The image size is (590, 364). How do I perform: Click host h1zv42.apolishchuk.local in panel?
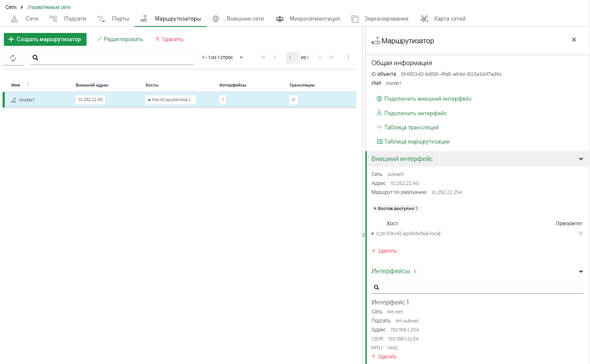coord(413,233)
